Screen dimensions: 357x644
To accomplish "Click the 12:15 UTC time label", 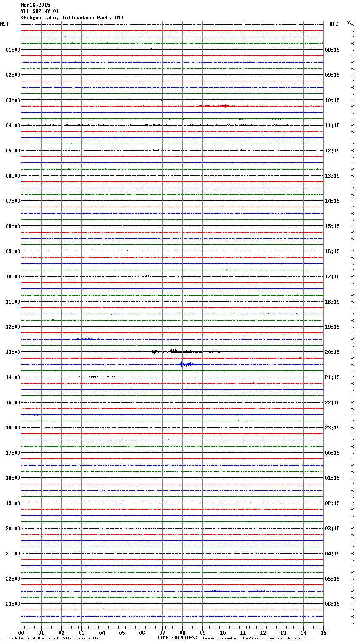I will coord(332,151).
